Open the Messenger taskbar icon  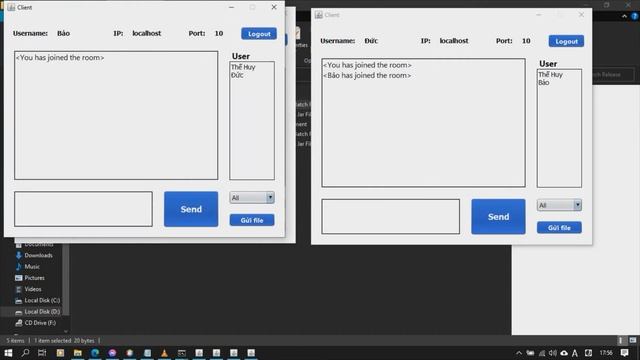[x=112, y=353]
